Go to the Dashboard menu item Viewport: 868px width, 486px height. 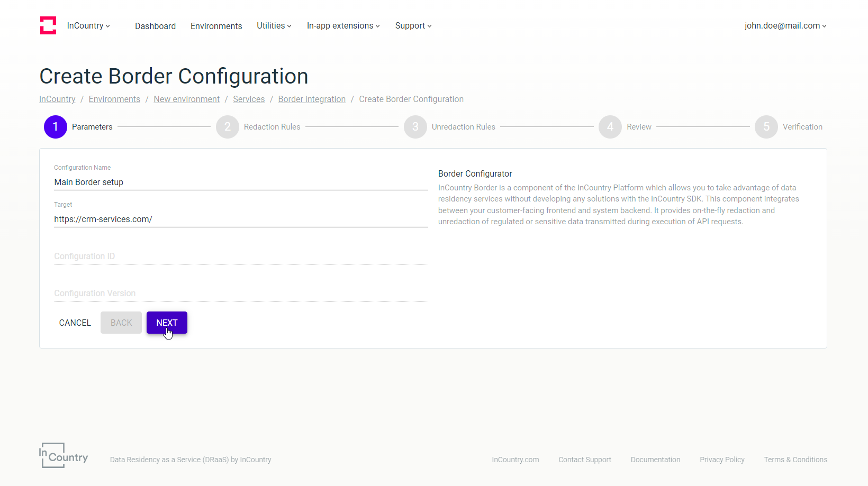click(155, 26)
